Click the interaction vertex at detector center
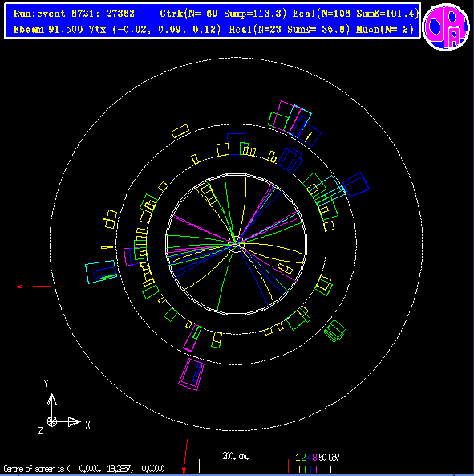The image size is (474, 476). point(237,244)
